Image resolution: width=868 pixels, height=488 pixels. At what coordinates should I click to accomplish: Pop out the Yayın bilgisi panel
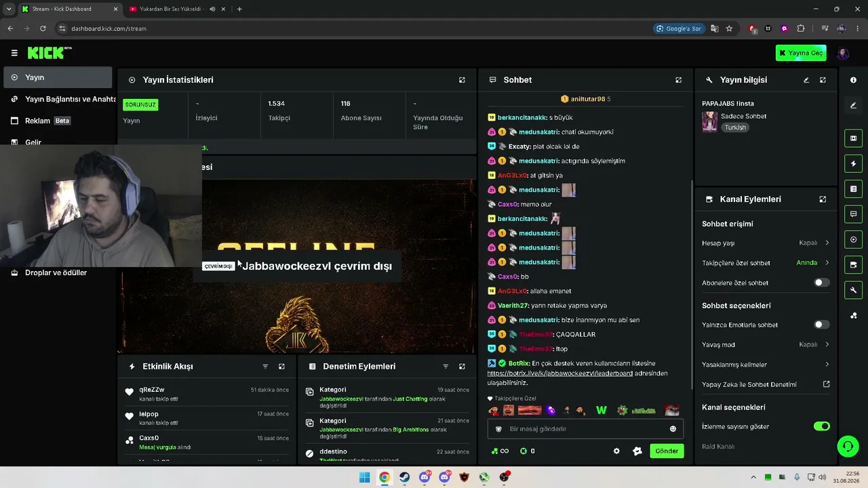point(823,80)
